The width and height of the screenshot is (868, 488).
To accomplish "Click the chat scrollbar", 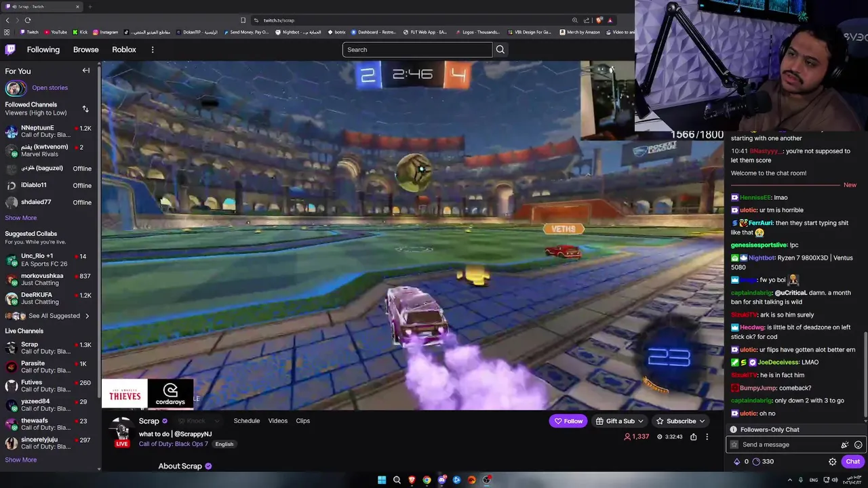I will point(865,375).
